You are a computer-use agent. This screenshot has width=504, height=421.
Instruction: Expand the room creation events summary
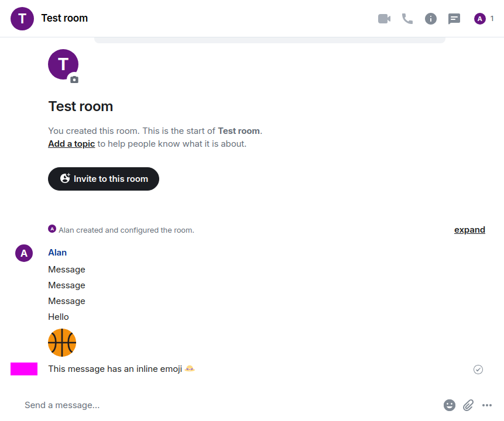[x=469, y=230]
